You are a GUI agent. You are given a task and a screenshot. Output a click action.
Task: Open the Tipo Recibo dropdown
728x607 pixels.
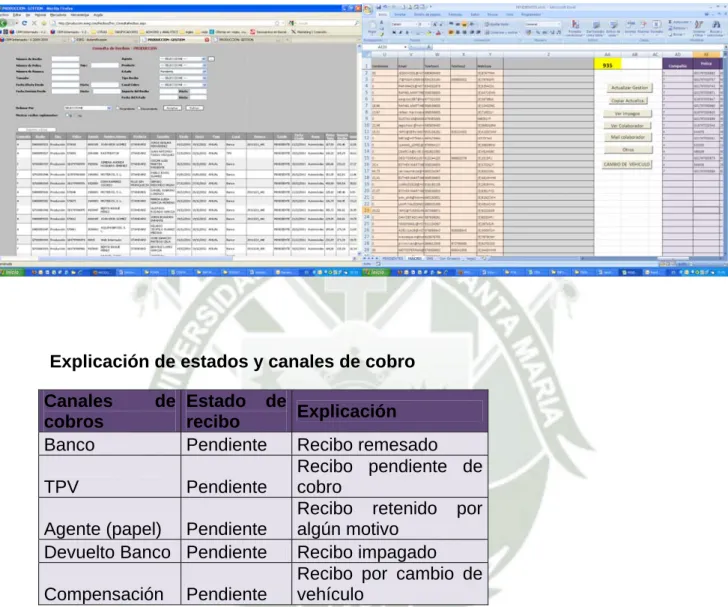(183, 78)
